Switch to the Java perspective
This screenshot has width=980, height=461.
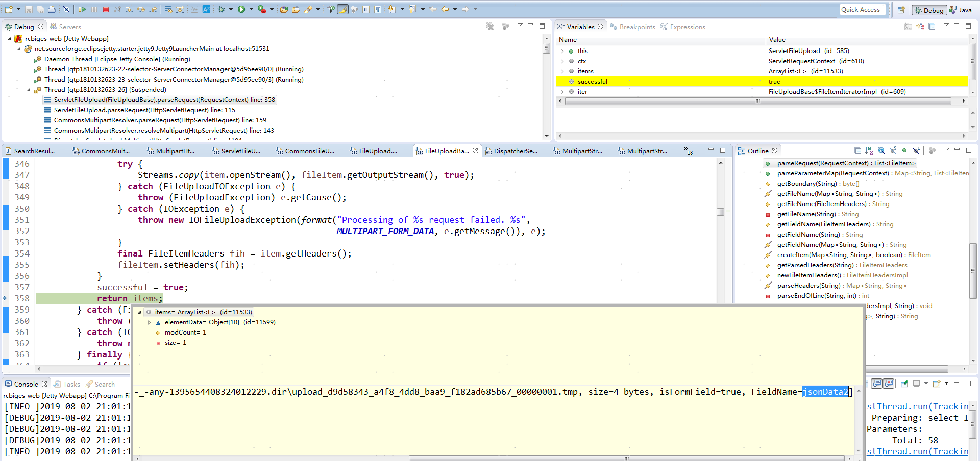click(961, 10)
